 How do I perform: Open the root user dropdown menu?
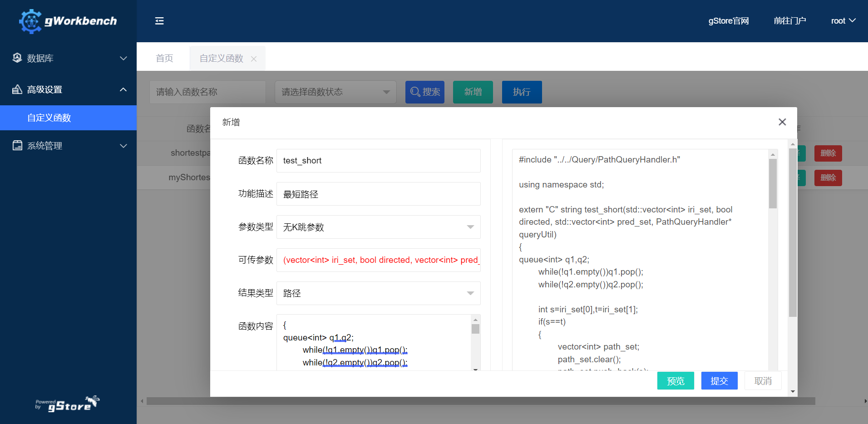coord(843,21)
